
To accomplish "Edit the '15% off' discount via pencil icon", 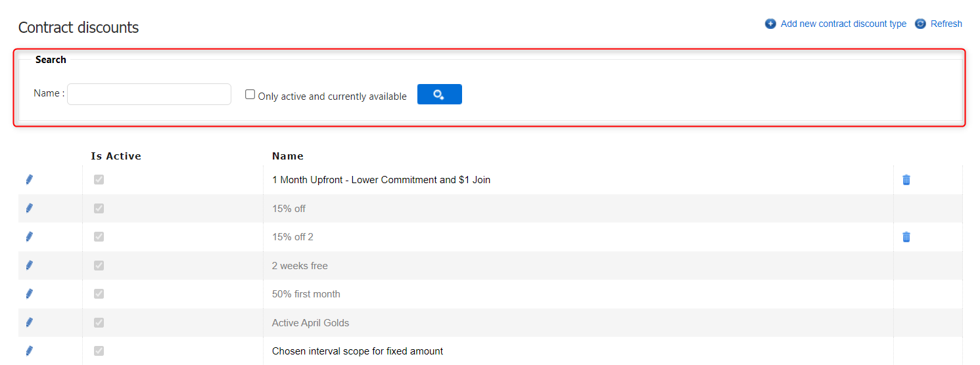I will point(29,208).
